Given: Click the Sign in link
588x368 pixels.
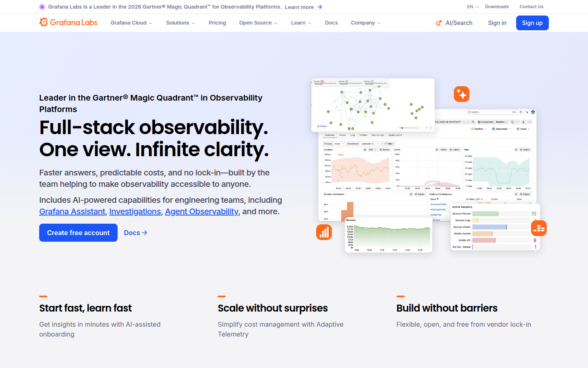Looking at the screenshot, I should coord(497,23).
